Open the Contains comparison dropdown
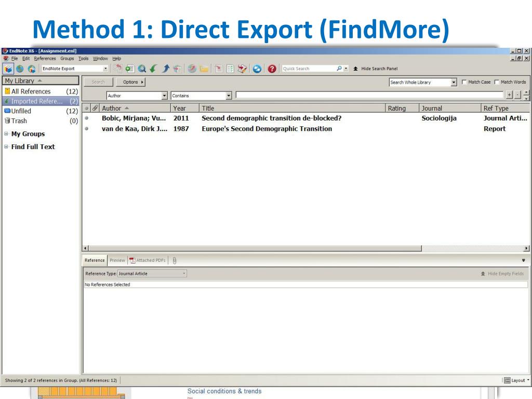The image size is (532, 399). coord(229,96)
